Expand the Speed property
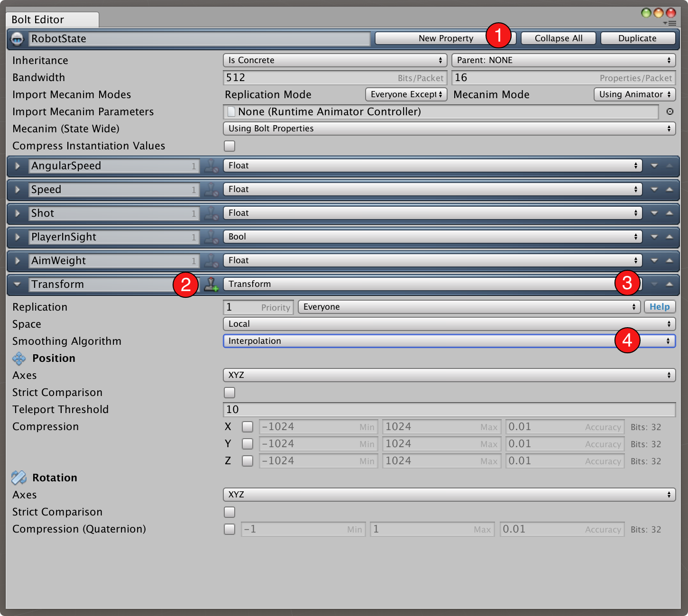688x616 pixels. point(18,189)
